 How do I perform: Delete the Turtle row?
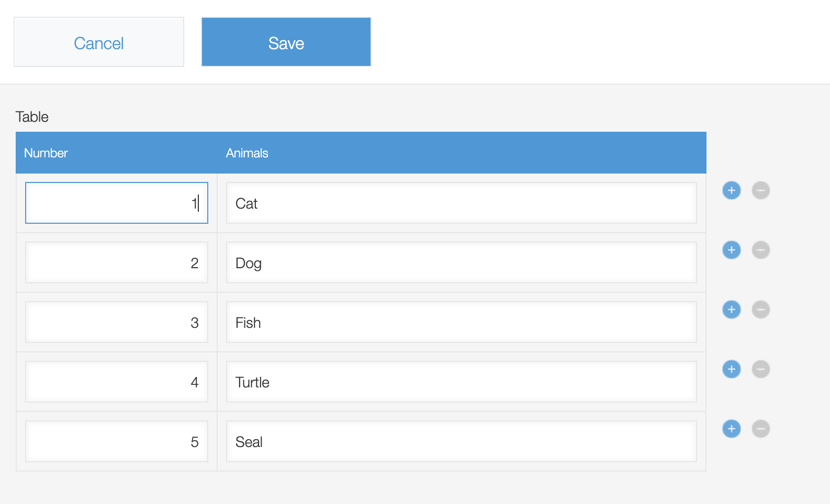coord(760,369)
